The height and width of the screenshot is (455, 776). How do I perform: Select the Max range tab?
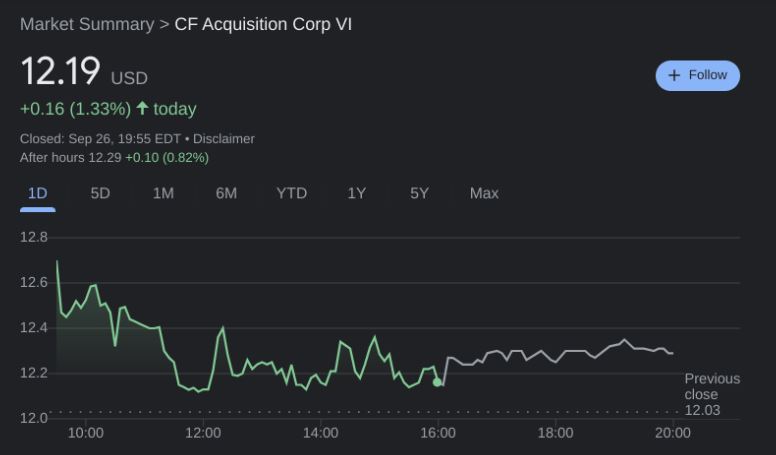pos(484,193)
